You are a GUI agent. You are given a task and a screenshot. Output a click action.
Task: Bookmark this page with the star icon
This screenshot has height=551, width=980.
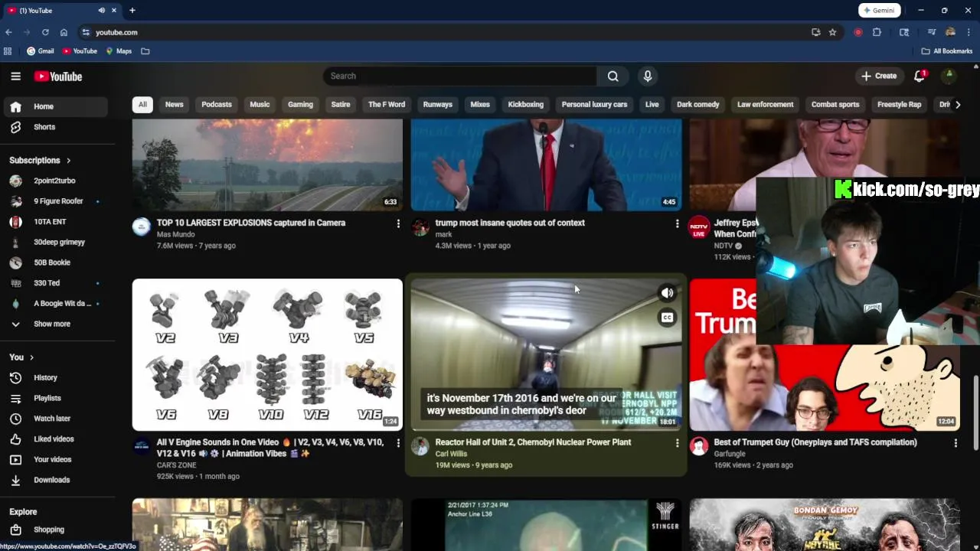[832, 32]
